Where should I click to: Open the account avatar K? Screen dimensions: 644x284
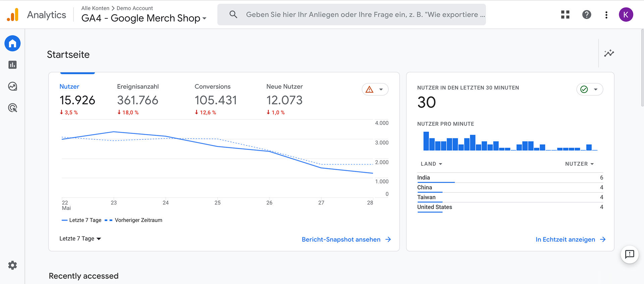[626, 14]
